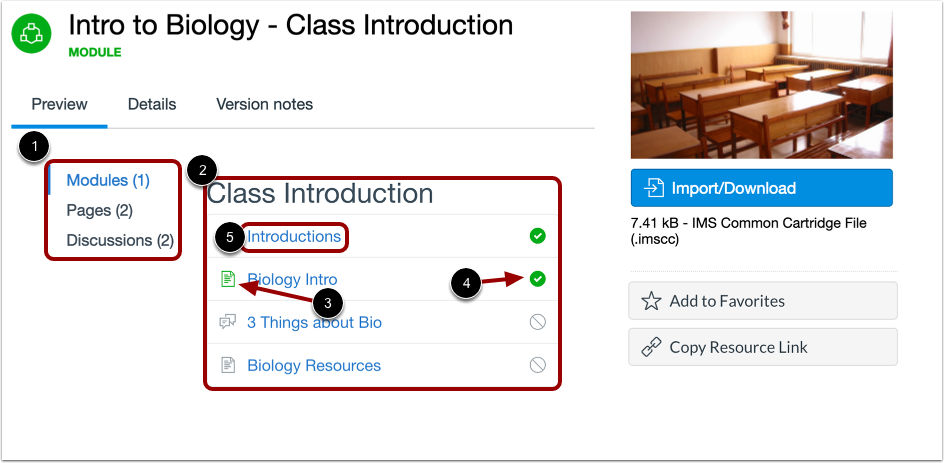The height and width of the screenshot is (463, 944).
Task: Select Modules (1) in the sidebar
Action: 108,181
